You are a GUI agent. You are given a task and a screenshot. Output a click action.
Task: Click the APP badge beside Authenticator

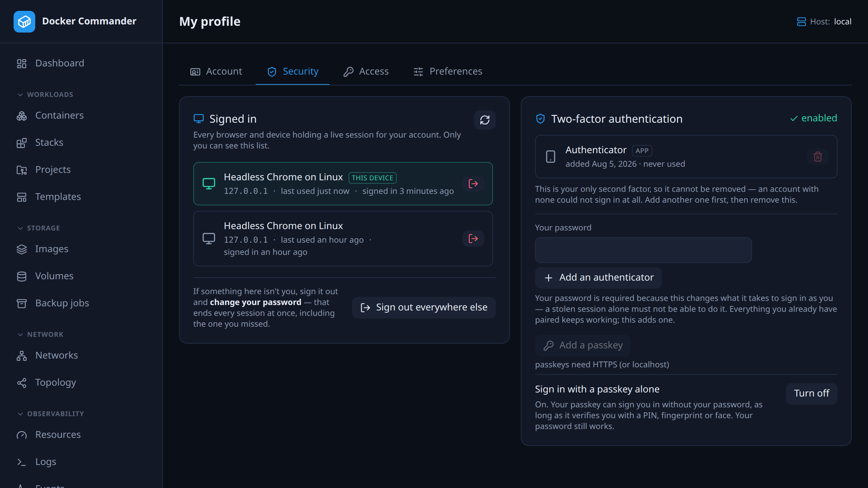pos(642,151)
